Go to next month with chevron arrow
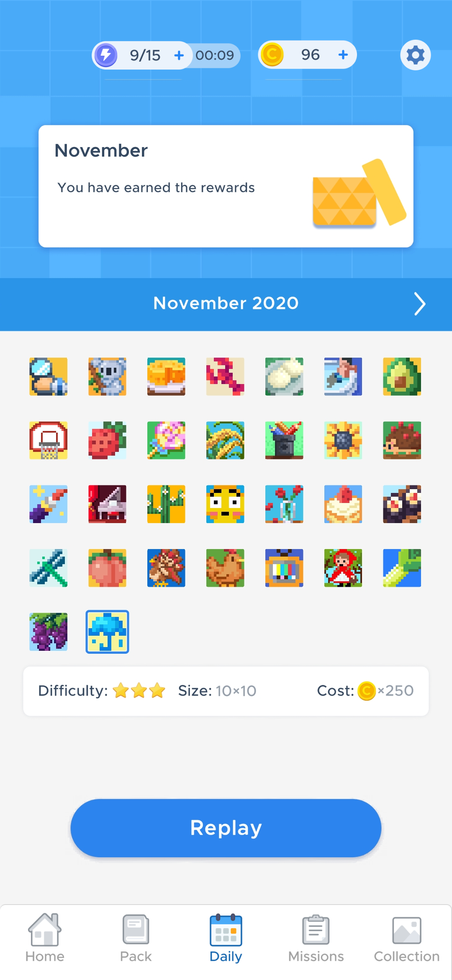 click(419, 304)
